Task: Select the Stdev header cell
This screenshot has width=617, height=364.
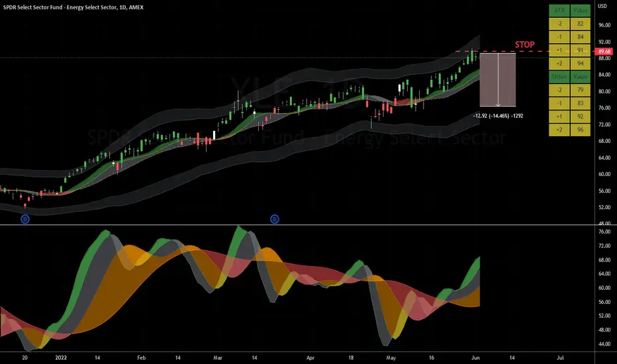Action: 559,77
